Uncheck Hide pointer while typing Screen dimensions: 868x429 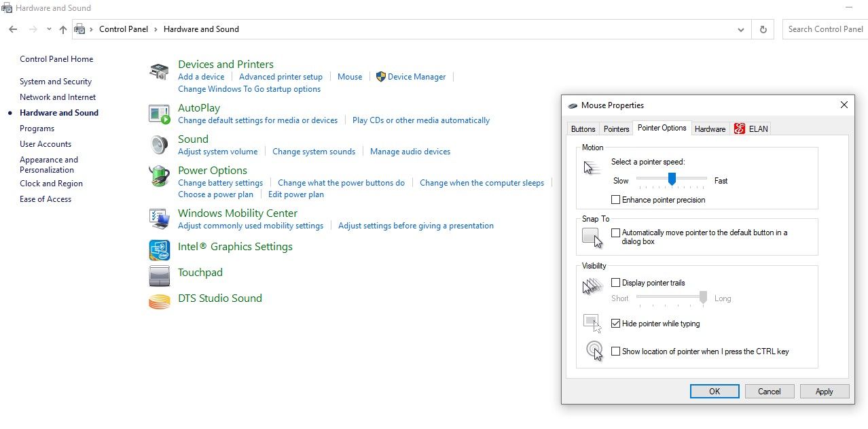click(x=616, y=324)
